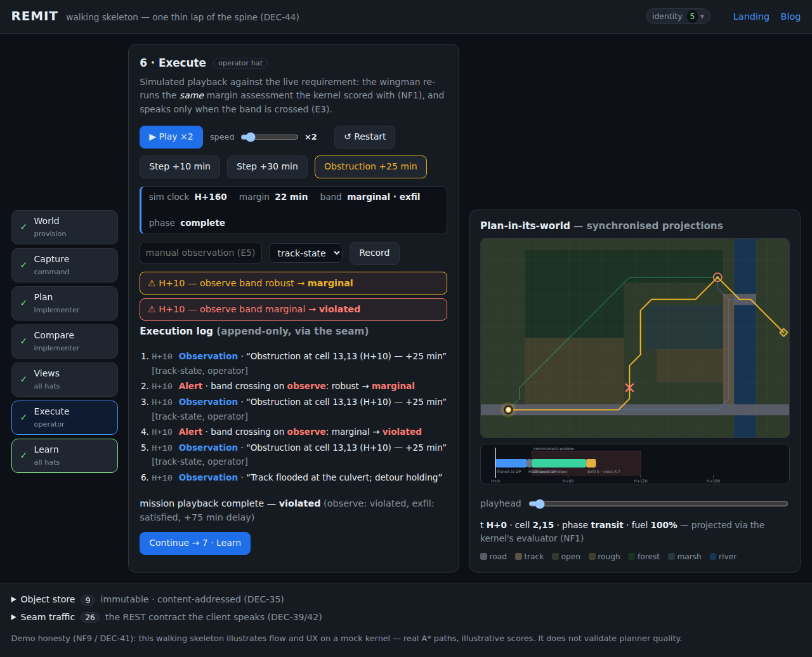Click the phase complete value
Screen dimensions: 812x657
(202, 223)
